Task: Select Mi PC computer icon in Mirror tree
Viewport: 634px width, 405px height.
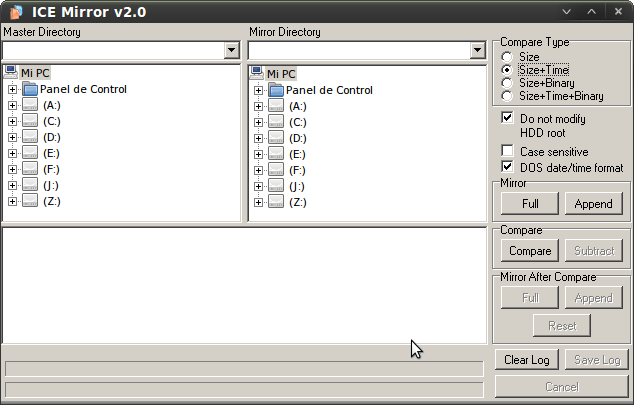Action: click(257, 73)
